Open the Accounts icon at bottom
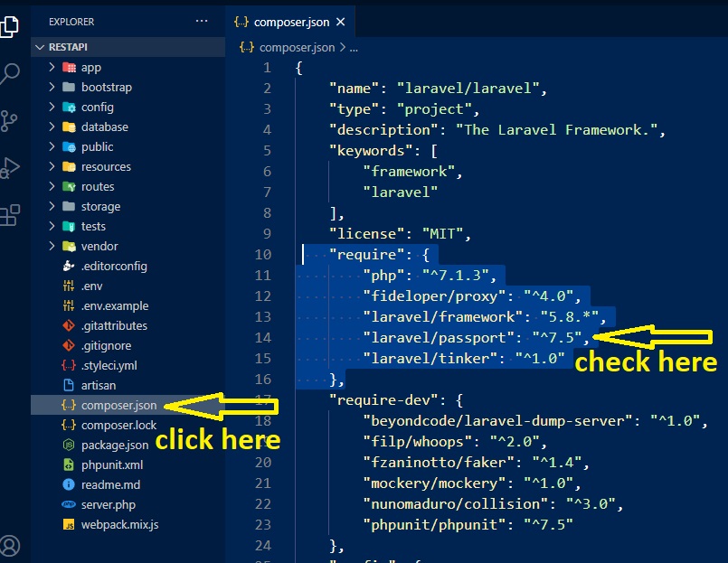 click(10, 546)
